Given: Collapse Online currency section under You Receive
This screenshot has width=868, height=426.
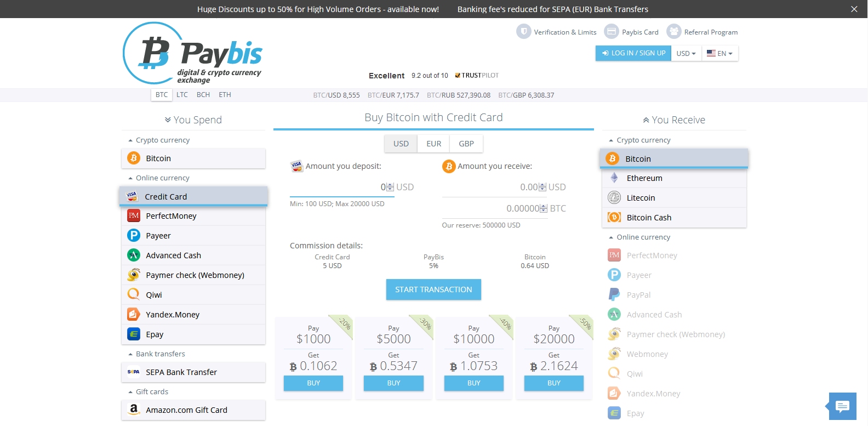Looking at the screenshot, I should (x=639, y=237).
